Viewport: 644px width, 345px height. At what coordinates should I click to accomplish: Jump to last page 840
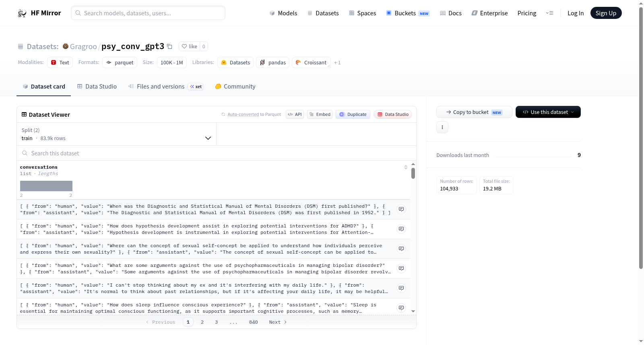click(253, 322)
